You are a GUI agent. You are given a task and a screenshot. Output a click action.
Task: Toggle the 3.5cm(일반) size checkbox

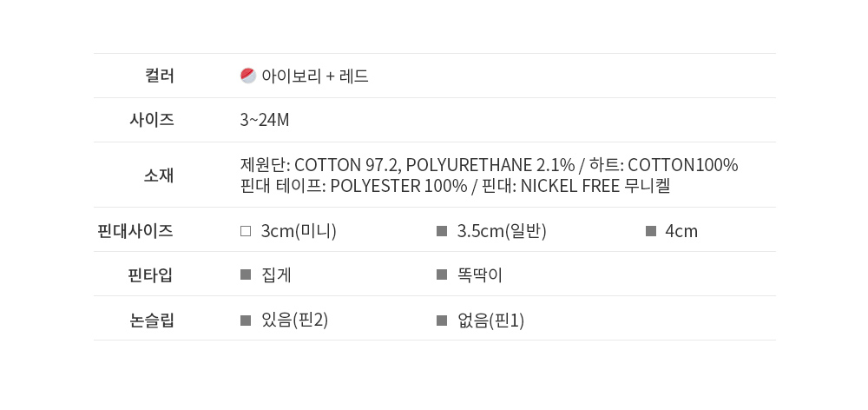click(441, 231)
